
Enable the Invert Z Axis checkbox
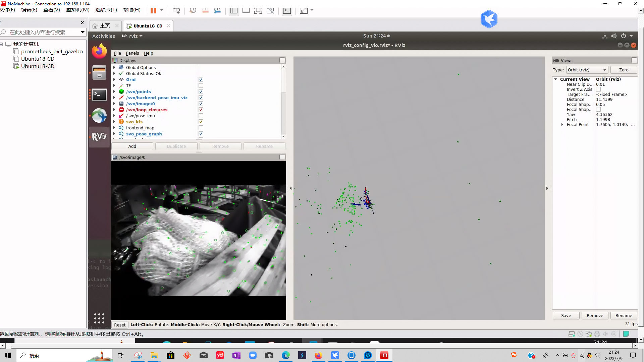pyautogui.click(x=598, y=89)
